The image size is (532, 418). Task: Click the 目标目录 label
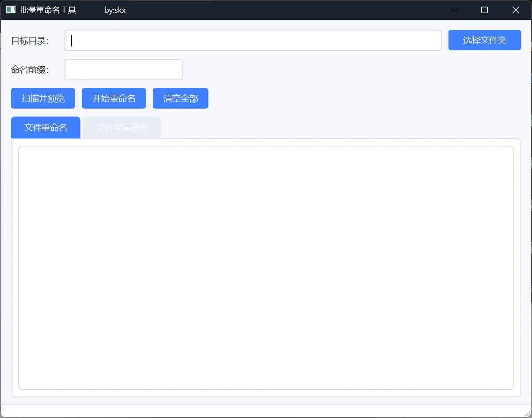[x=30, y=41]
